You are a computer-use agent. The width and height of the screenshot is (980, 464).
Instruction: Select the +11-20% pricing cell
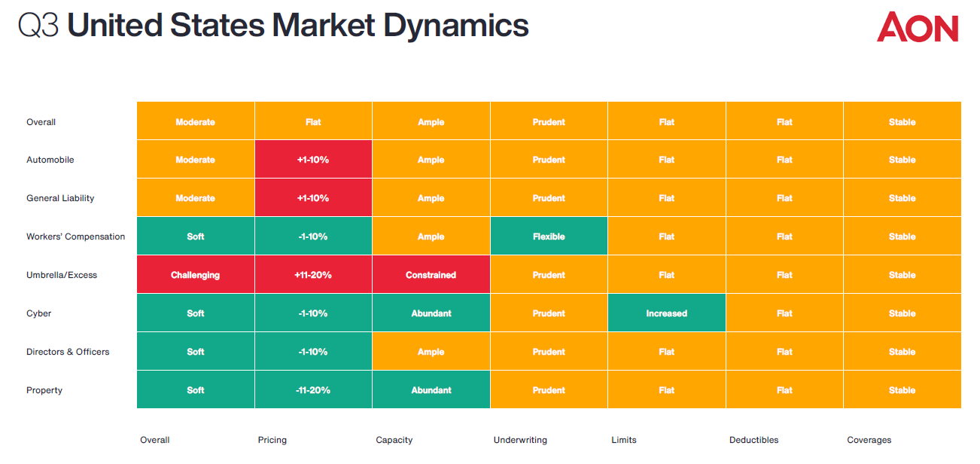click(x=313, y=275)
